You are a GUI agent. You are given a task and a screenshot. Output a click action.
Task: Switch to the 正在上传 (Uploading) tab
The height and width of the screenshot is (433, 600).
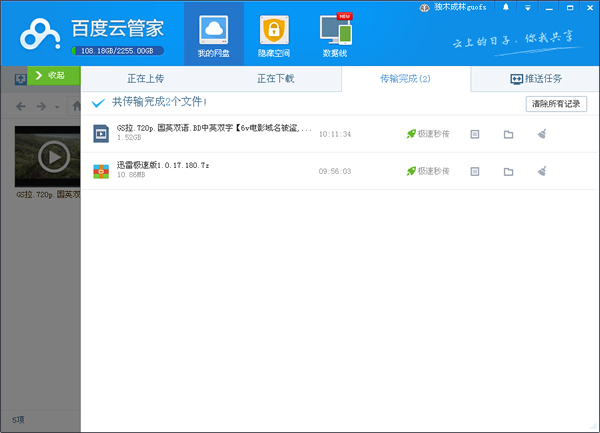tap(146, 77)
